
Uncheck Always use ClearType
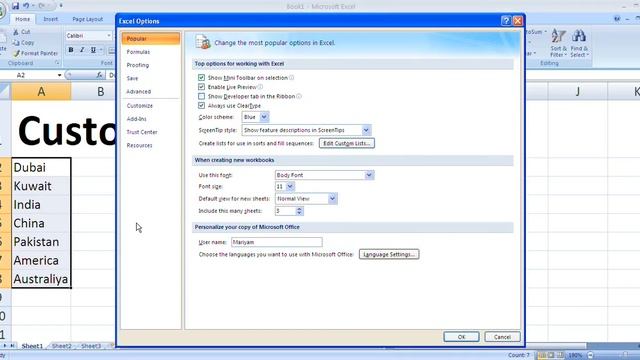(x=201, y=106)
